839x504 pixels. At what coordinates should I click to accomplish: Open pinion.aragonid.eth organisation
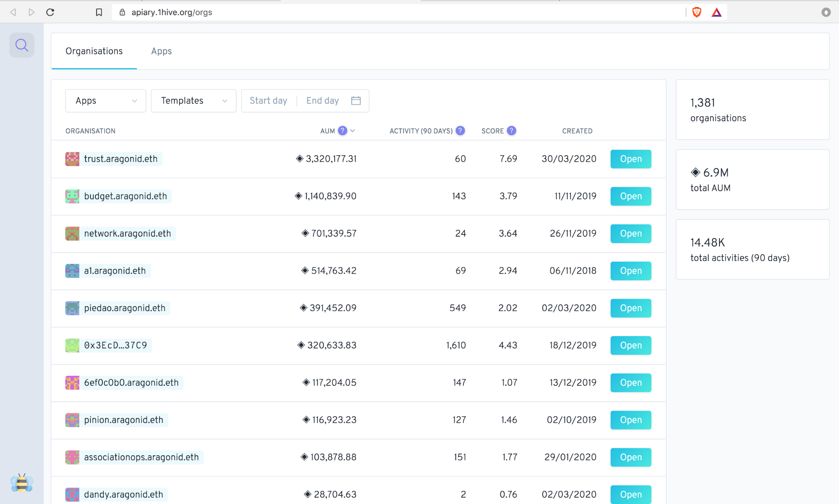click(631, 420)
